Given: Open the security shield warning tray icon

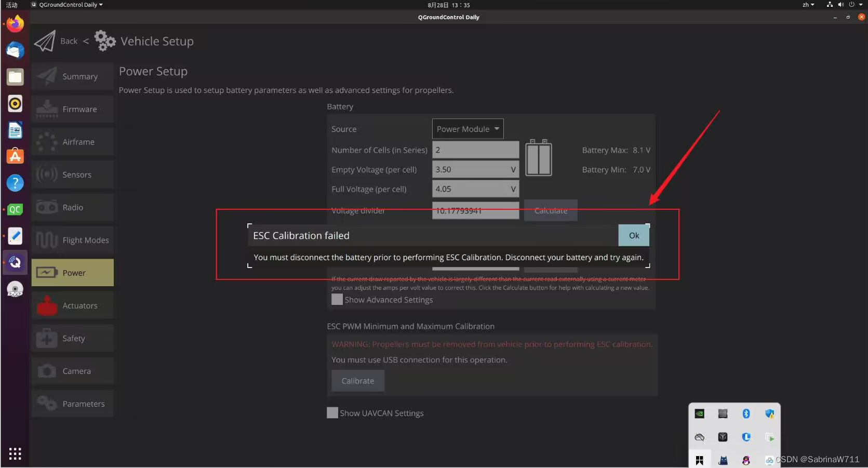Looking at the screenshot, I should coord(770,413).
